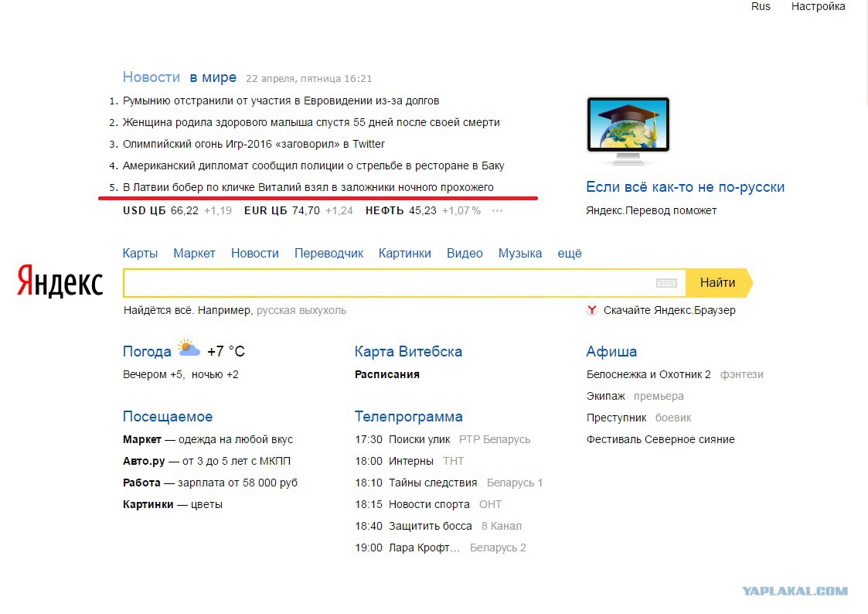Screen dimensions: 868x614
Task: Open Если всё как-то не по-русски link
Action: tap(686, 187)
